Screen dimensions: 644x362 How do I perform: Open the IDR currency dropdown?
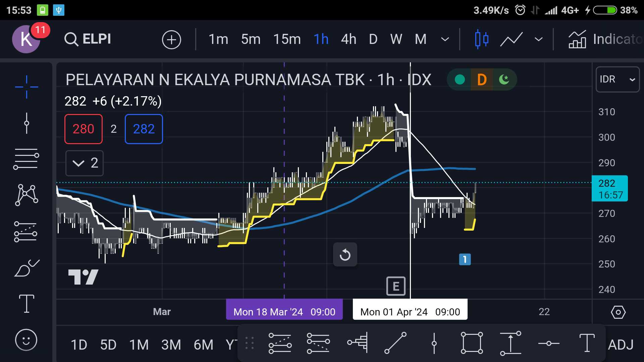pyautogui.click(x=617, y=79)
